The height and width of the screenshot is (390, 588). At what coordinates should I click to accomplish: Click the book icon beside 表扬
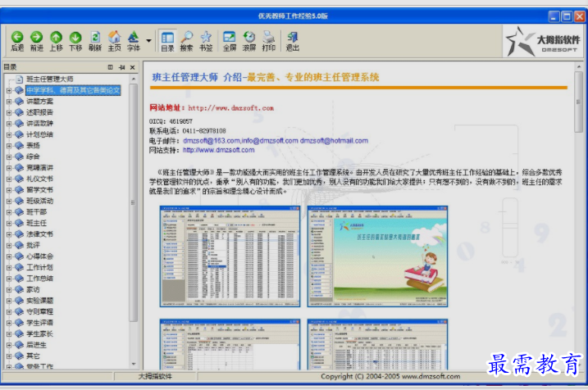[x=19, y=145]
